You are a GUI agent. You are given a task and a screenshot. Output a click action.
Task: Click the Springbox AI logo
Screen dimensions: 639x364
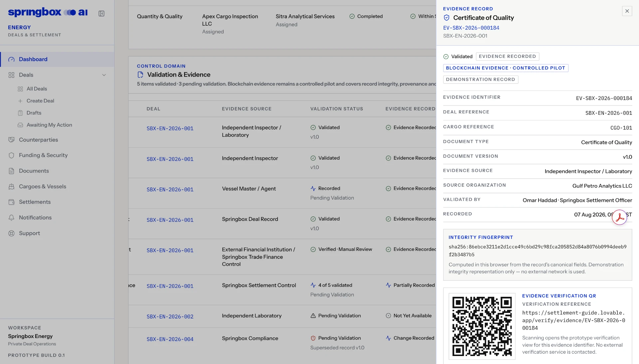click(x=48, y=12)
